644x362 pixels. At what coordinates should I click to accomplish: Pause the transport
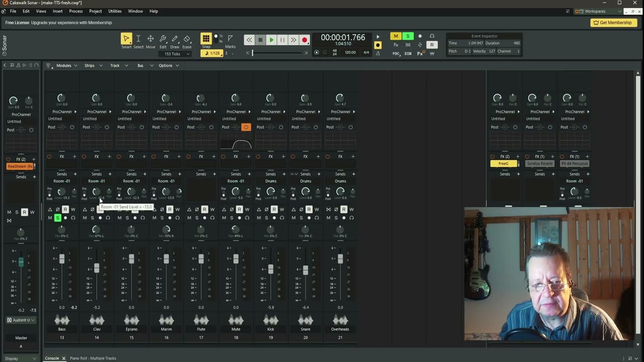282,40
